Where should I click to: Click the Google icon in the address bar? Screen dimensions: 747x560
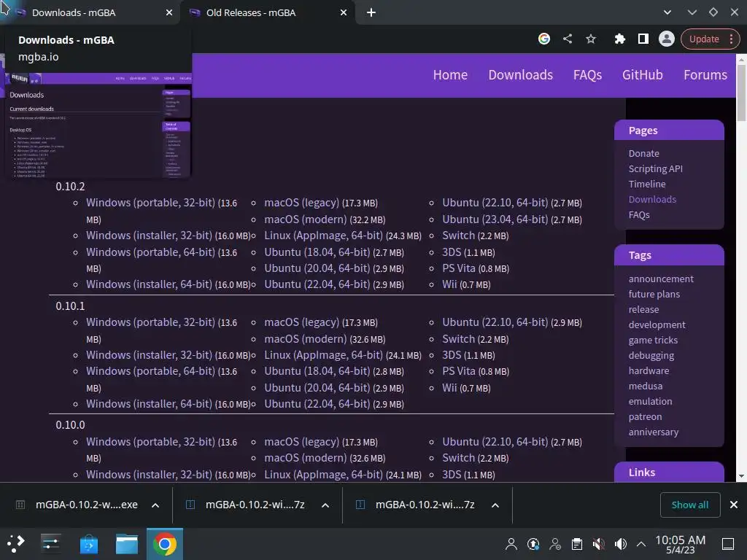[544, 39]
